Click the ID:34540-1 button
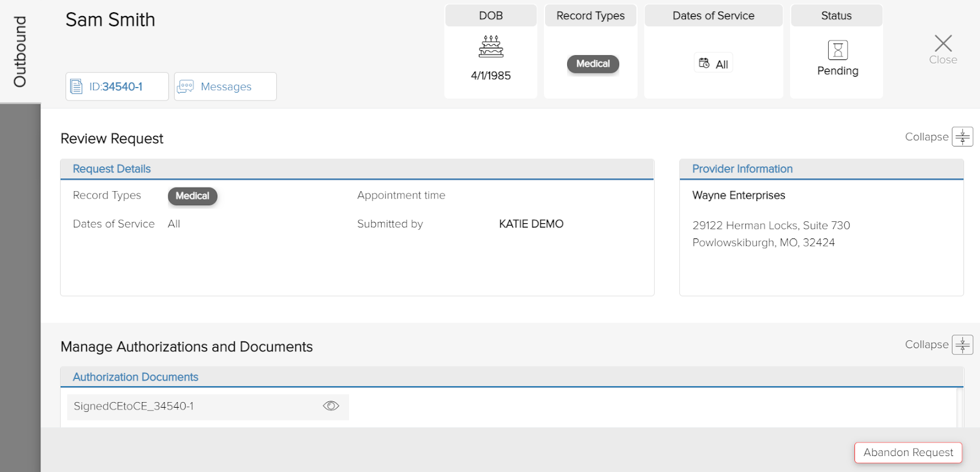The width and height of the screenshot is (980, 472). coord(117,86)
